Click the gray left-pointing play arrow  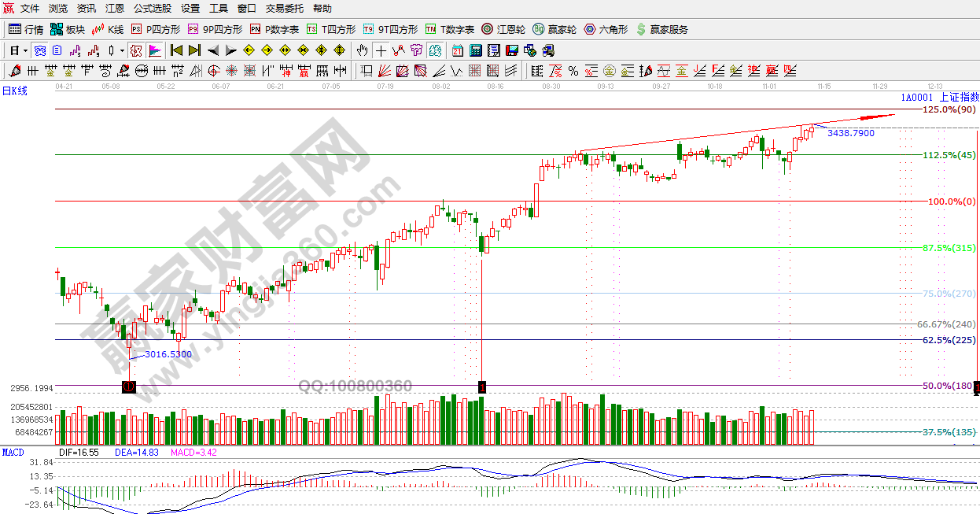coord(212,50)
